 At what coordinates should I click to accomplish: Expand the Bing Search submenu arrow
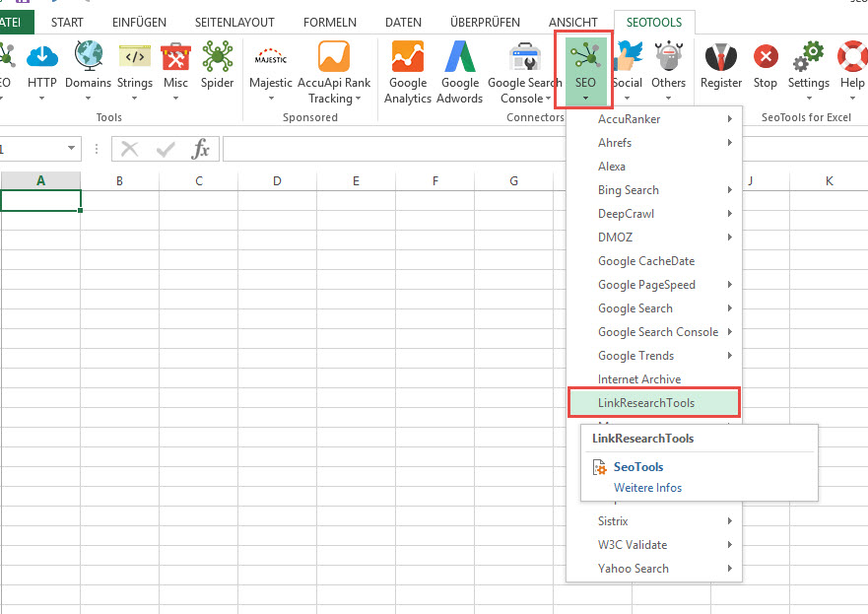tap(730, 190)
